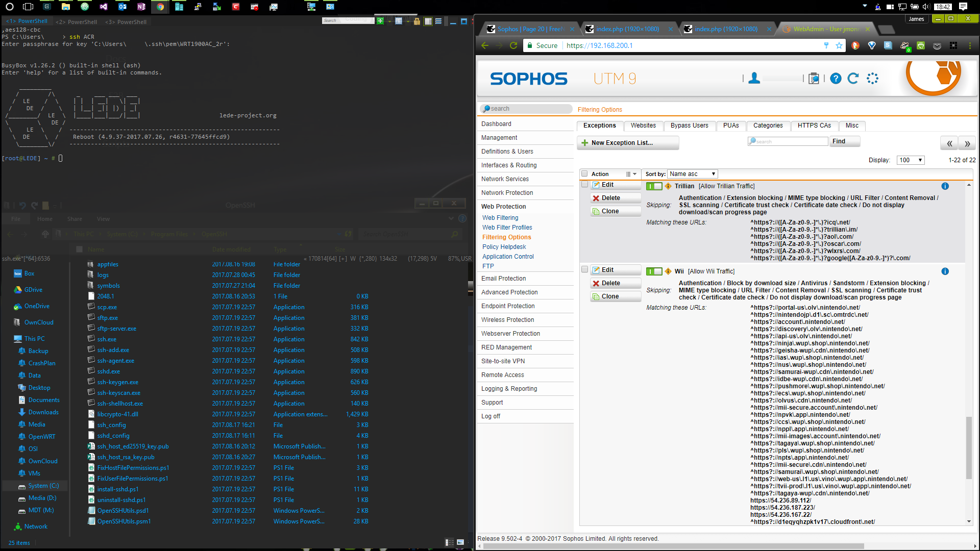
Task: Open the live log clipboard icon in Sophos header
Action: 814,78
